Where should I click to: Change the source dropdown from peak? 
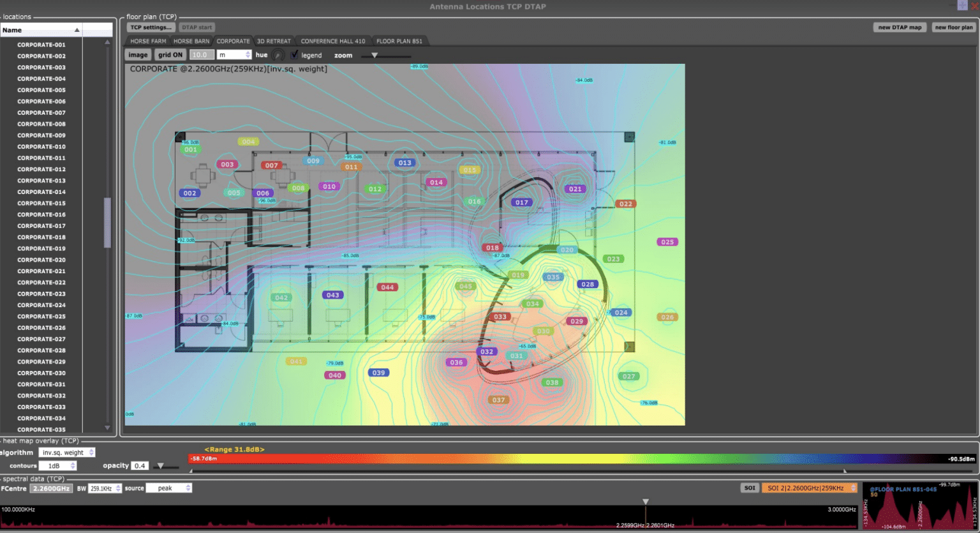pyautogui.click(x=168, y=487)
